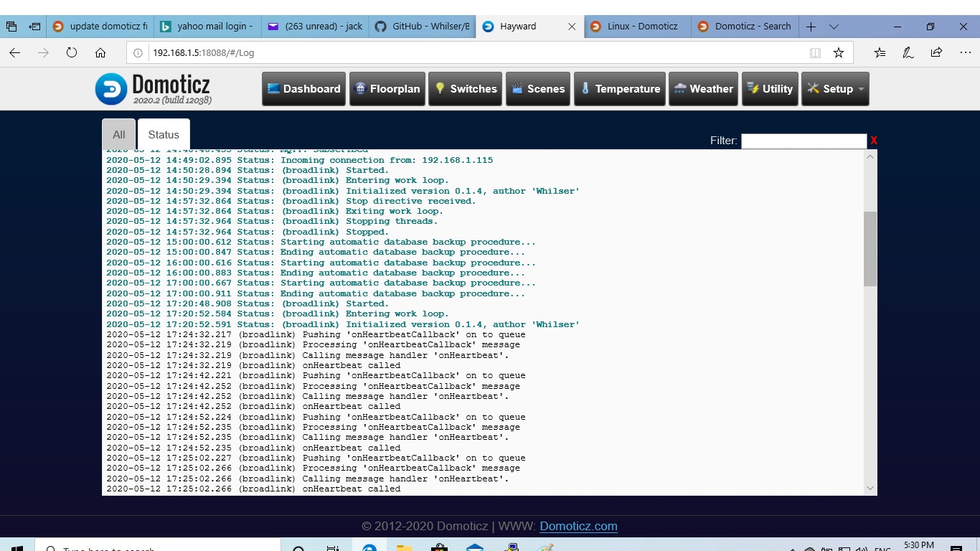This screenshot has width=980, height=551.
Task: Click the log scrollbar down arrow
Action: pyautogui.click(x=870, y=488)
